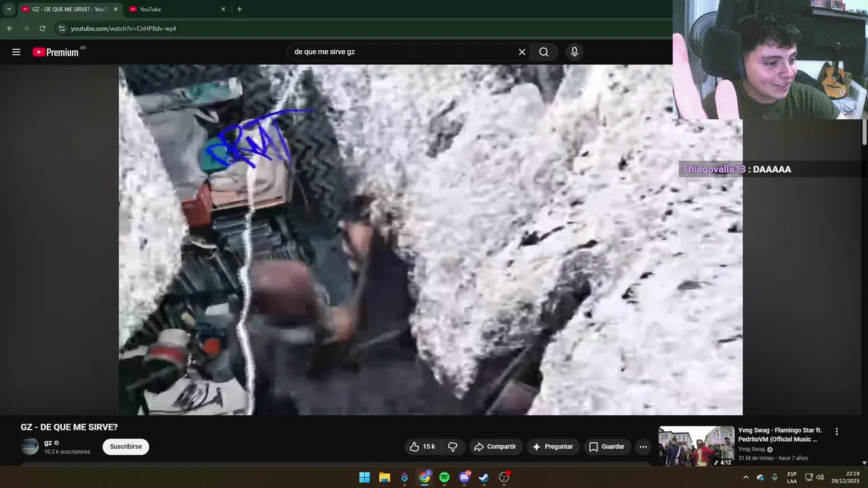Reload the YouTube page
868x488 pixels.
pos(42,28)
